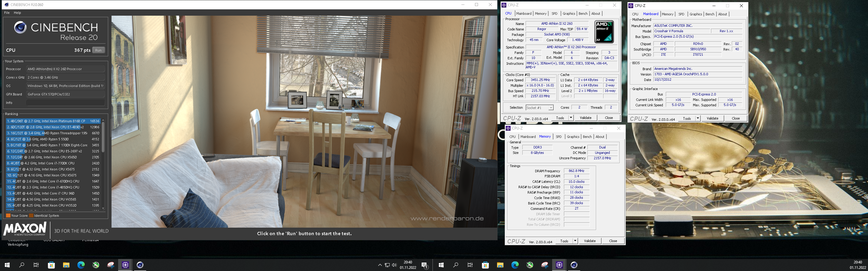Show hidden system tray icons chevron

(x=380, y=265)
